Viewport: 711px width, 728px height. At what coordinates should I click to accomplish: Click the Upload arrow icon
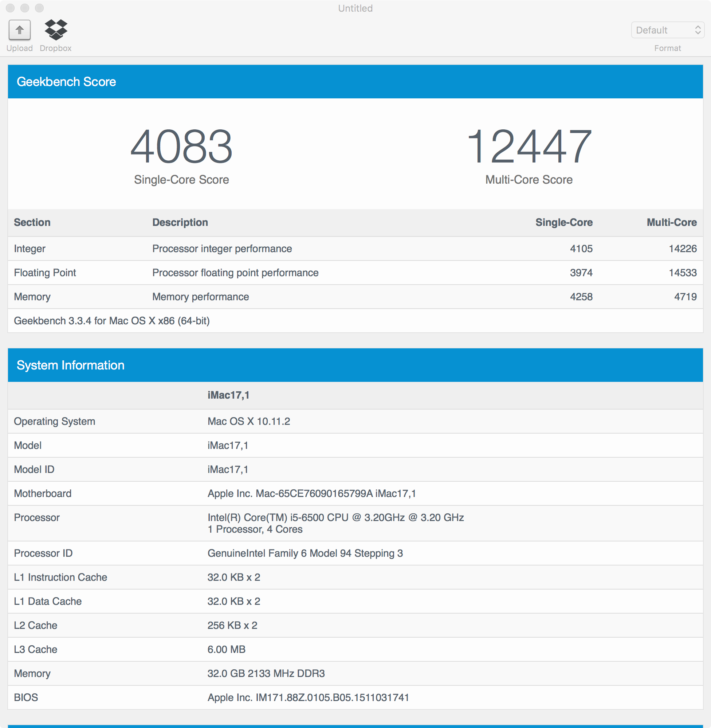pos(19,30)
